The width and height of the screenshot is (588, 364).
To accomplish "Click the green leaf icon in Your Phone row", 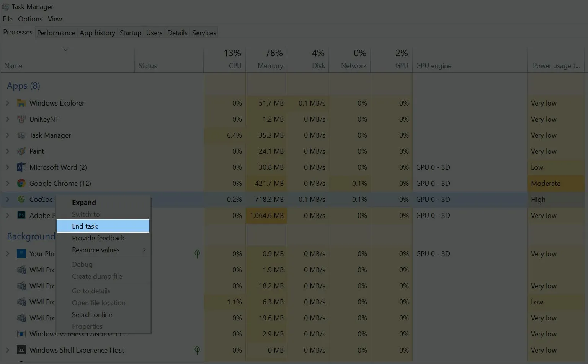I will [197, 254].
